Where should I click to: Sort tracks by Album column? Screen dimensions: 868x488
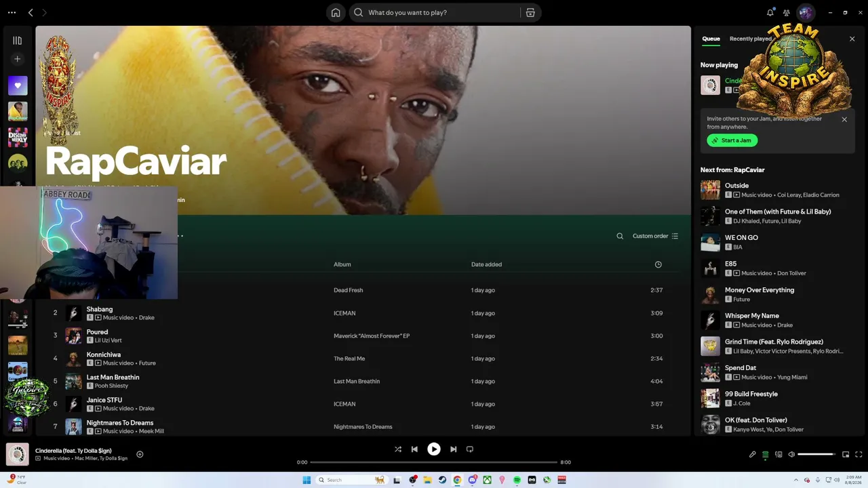[x=342, y=264]
